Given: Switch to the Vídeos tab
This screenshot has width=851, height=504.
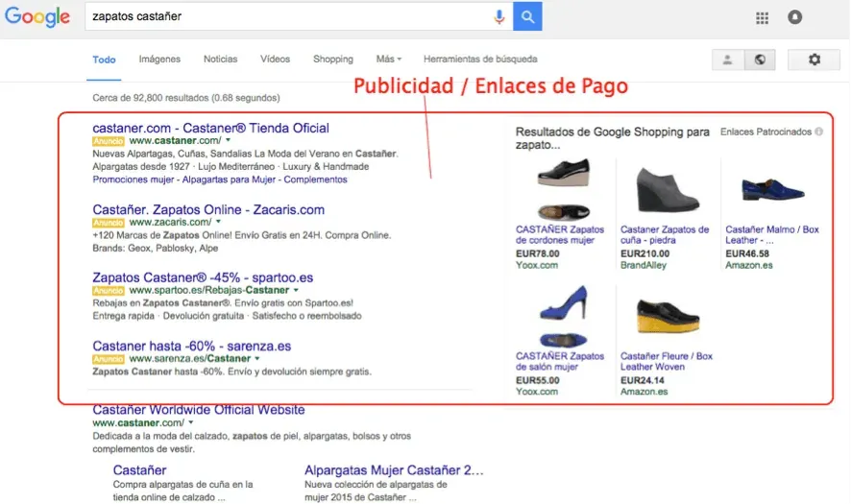Looking at the screenshot, I should tap(275, 60).
